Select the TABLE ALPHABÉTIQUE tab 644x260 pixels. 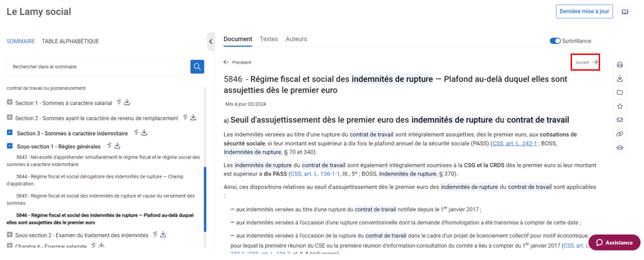point(70,41)
